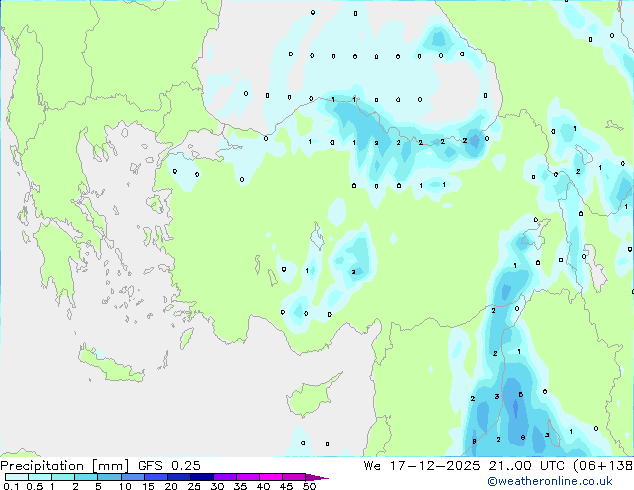The width and height of the screenshot is (634, 490).
Task: Click the 0.1–0.5 mm legend swatch
Action: pyautogui.click(x=17, y=477)
